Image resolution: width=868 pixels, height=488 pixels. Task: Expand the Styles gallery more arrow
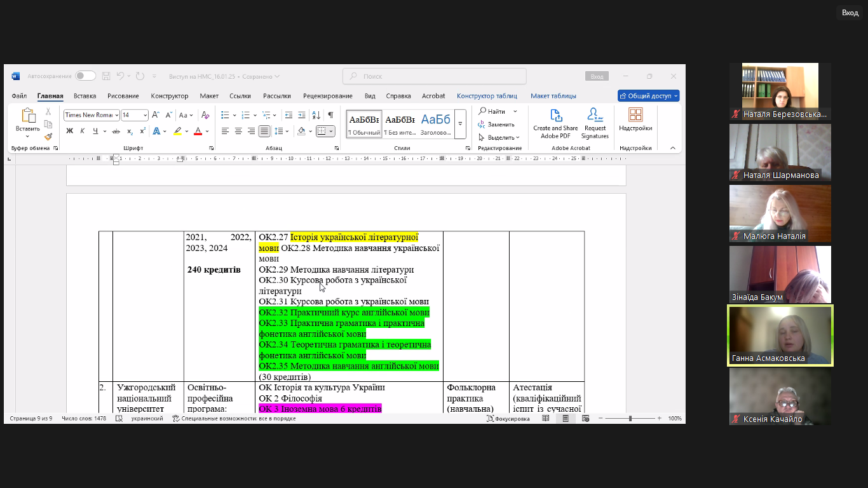click(461, 124)
